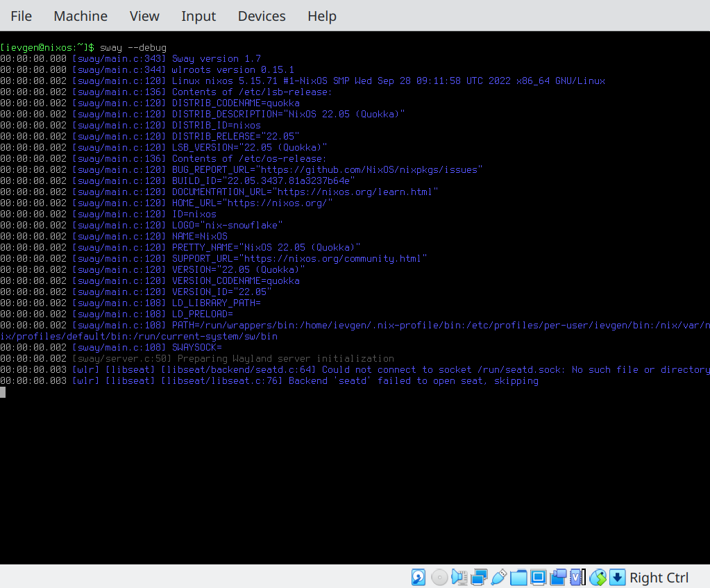Click the virtual display status icon
The width and height of the screenshot is (710, 588).
pos(539,577)
